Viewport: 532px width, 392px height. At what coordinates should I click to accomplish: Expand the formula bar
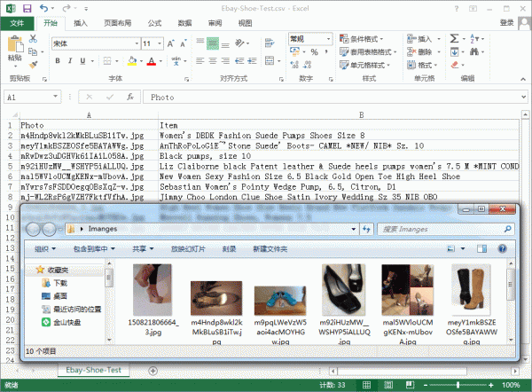click(523, 97)
